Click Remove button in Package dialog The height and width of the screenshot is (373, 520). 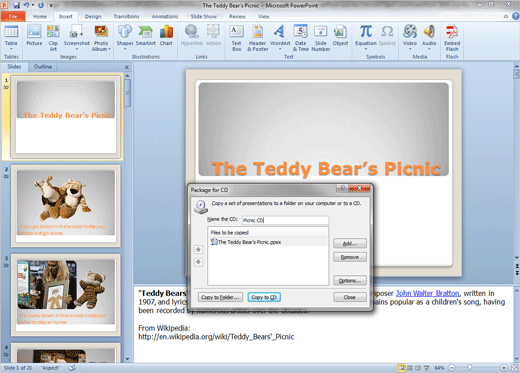350,257
